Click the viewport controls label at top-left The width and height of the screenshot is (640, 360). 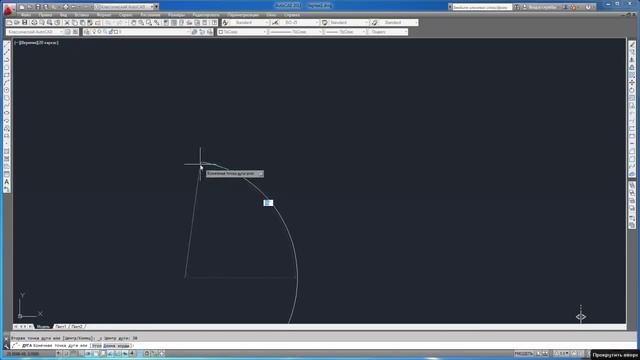(x=37, y=43)
